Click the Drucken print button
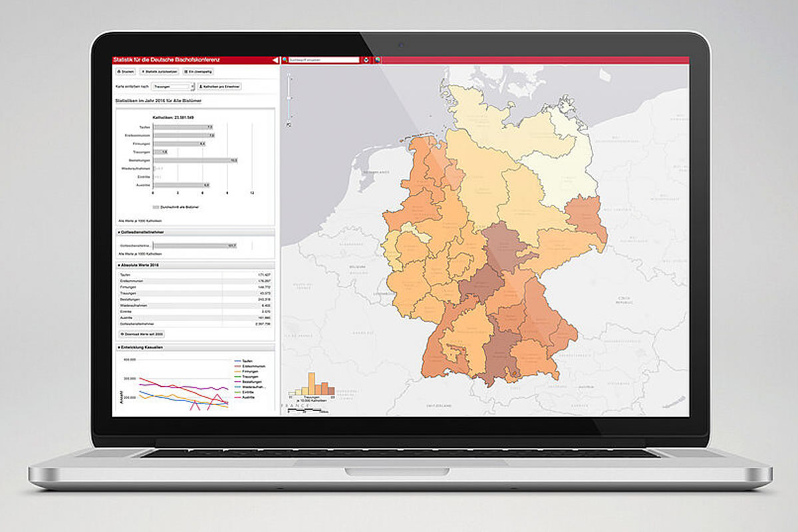Screen dimensions: 798x532 coord(126,71)
